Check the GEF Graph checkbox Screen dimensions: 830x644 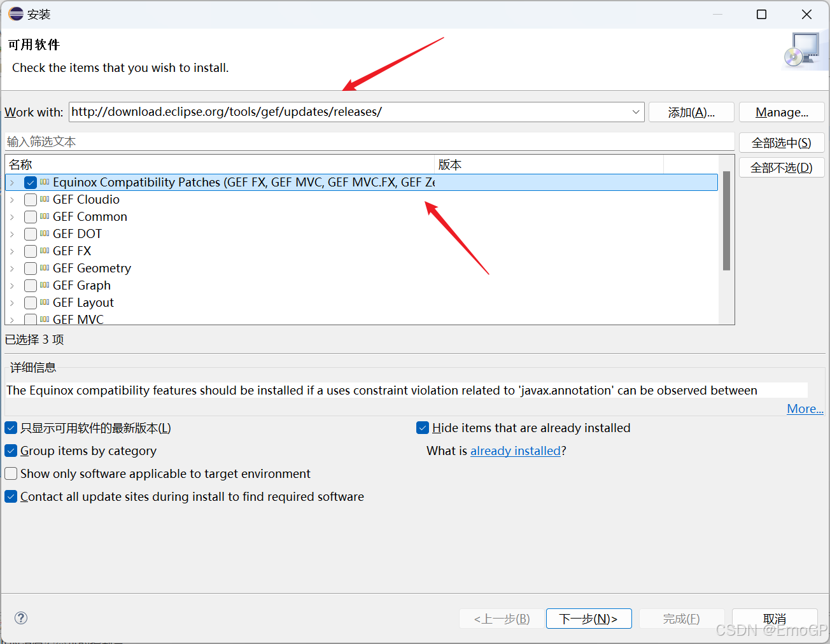pyautogui.click(x=31, y=286)
